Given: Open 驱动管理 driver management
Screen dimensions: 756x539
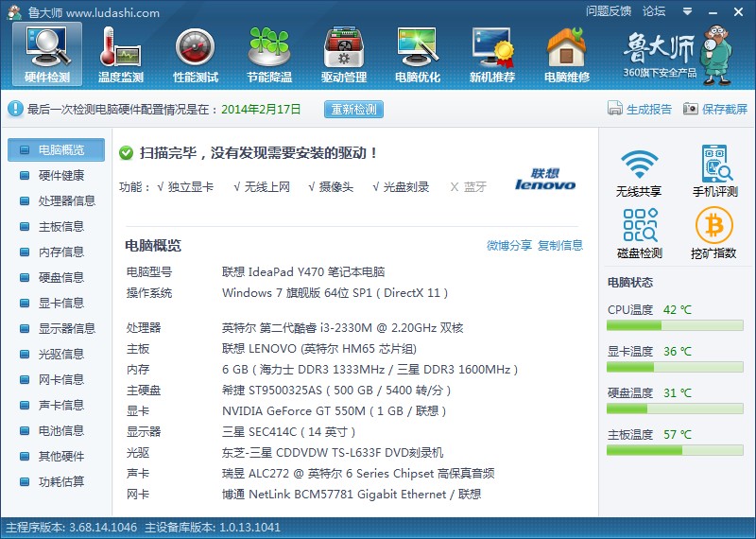Looking at the screenshot, I should [344, 54].
